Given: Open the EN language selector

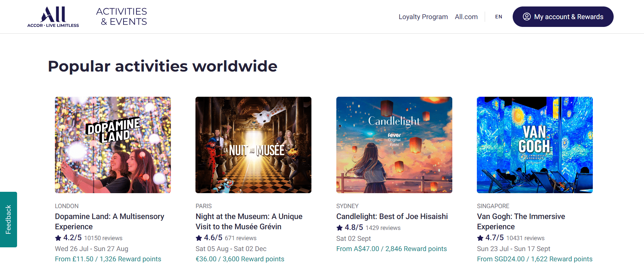Looking at the screenshot, I should (498, 17).
